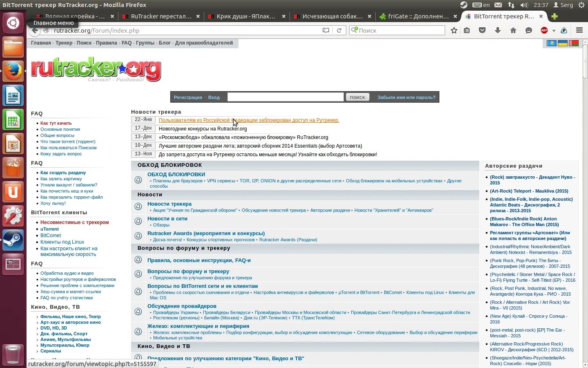Open 'Несовместимые с трекером' sidebar link
This screenshot has width=588, height=368.
[x=75, y=222]
